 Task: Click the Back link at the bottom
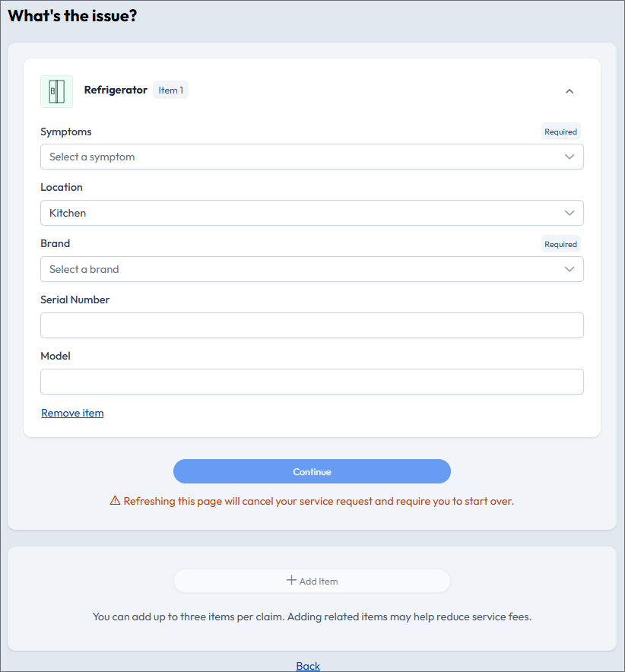coord(308,666)
